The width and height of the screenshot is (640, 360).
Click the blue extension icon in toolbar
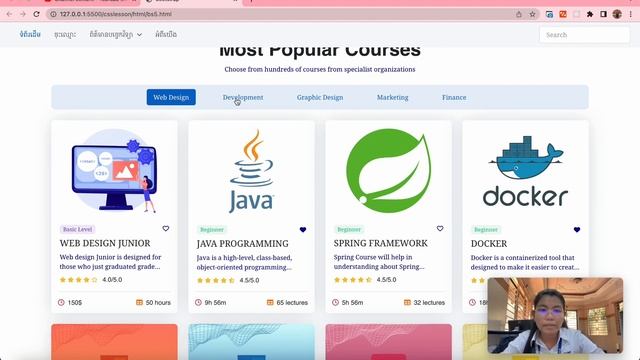[549, 14]
